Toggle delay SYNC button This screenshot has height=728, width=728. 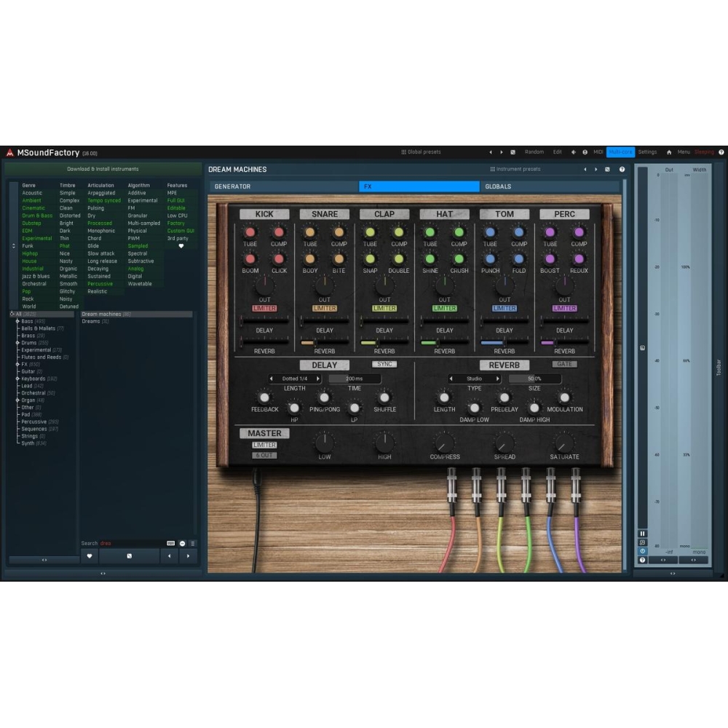(x=384, y=364)
